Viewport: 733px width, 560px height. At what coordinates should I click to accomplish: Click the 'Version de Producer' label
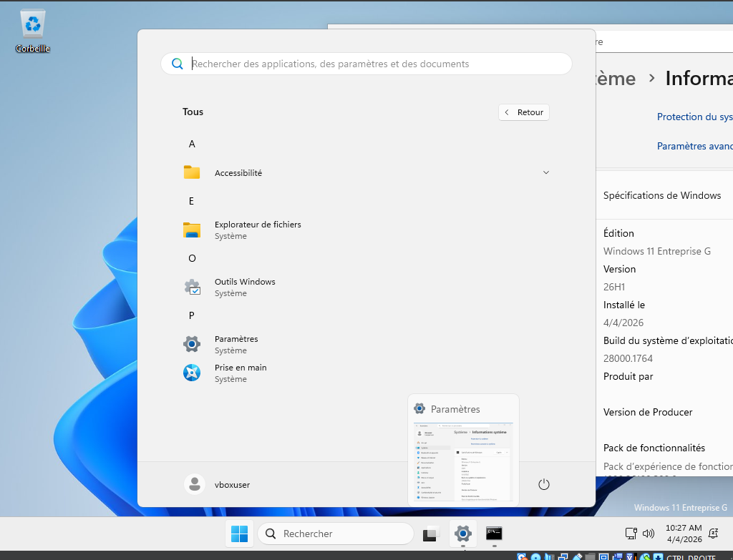(x=647, y=412)
